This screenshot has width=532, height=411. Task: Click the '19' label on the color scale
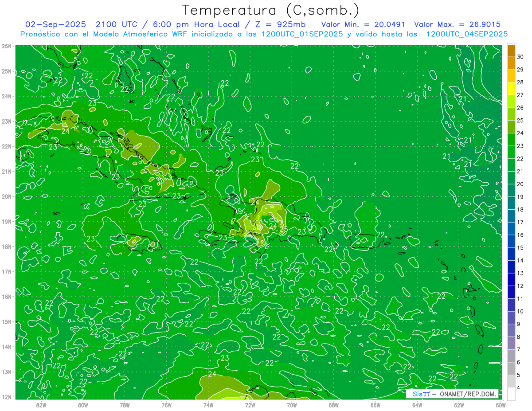tap(520, 197)
